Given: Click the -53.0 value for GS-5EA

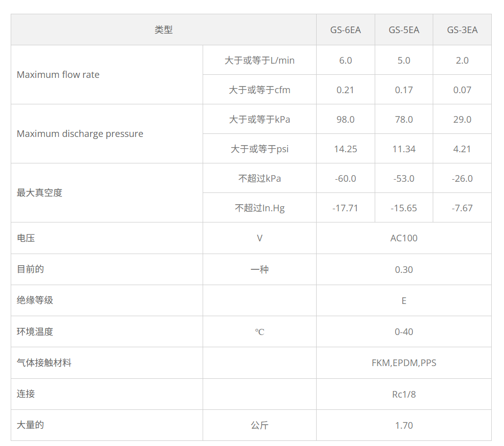Looking at the screenshot, I should [404, 178].
